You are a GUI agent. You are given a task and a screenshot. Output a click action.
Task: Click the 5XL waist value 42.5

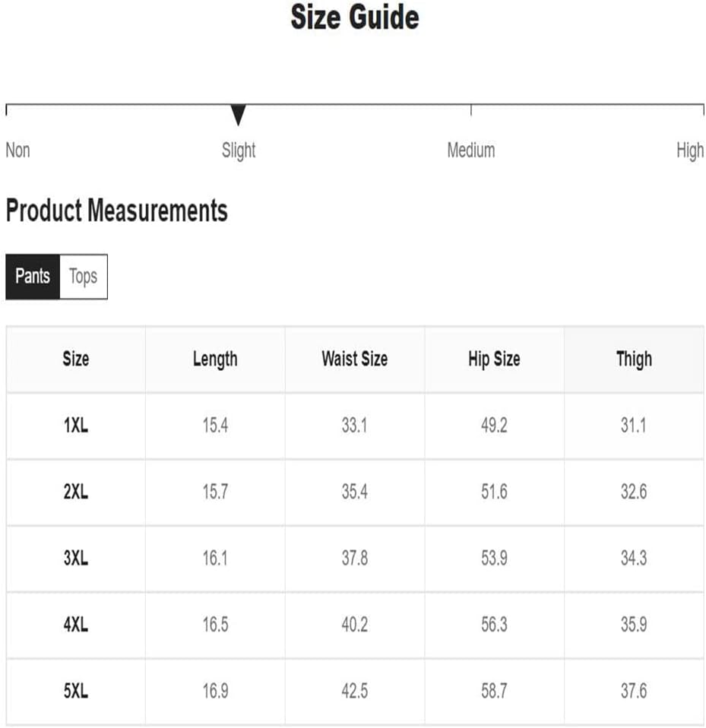click(x=354, y=692)
